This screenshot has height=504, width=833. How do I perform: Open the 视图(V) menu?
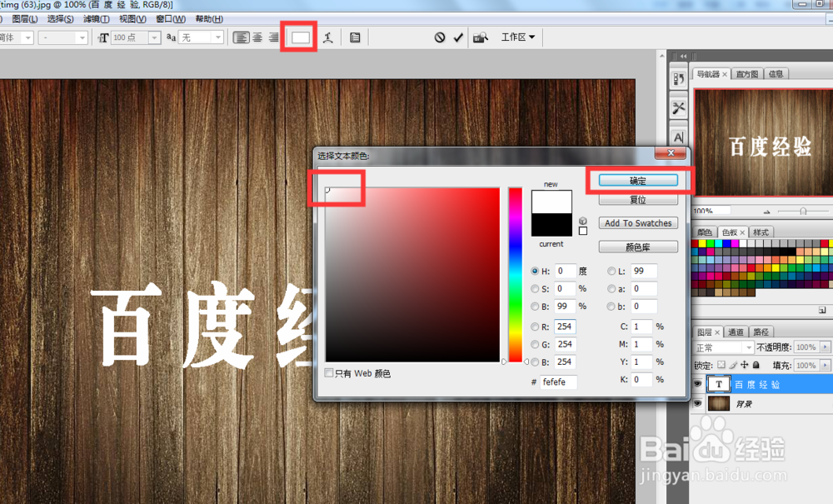[x=132, y=19]
